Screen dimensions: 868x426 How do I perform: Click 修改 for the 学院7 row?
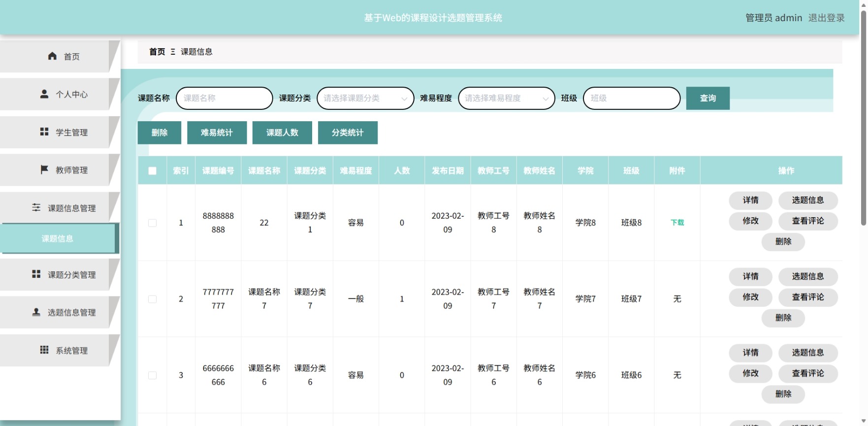click(751, 297)
